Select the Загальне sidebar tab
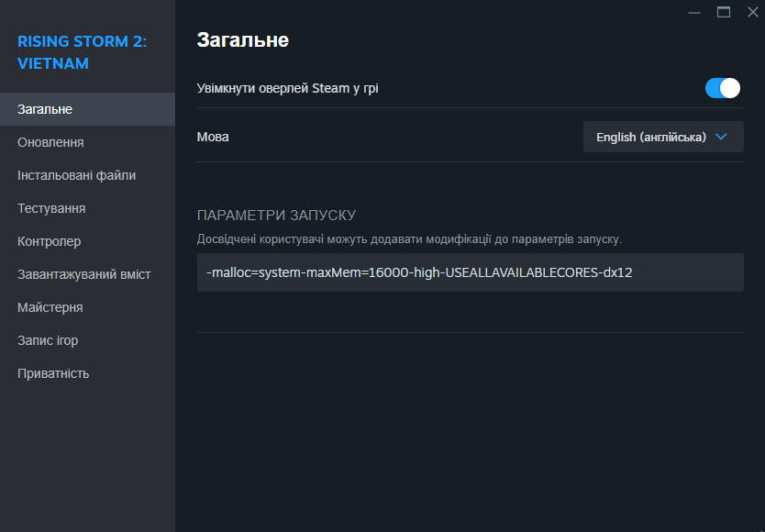Image resolution: width=765 pixels, height=532 pixels. (87, 109)
